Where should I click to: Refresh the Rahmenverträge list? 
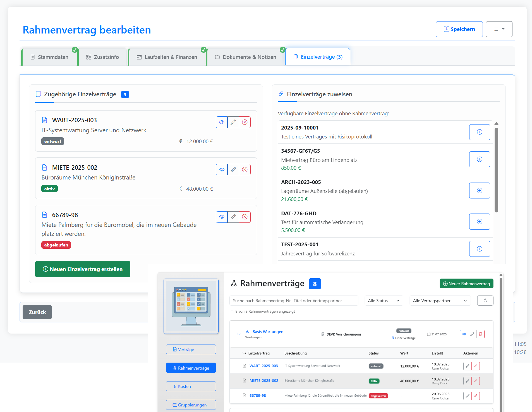[485, 300]
